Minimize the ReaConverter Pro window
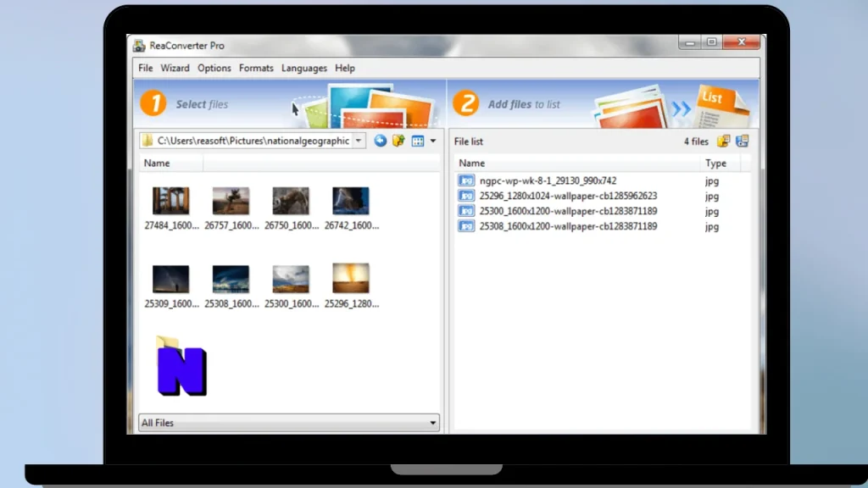Viewport: 868px width, 488px height. point(690,42)
